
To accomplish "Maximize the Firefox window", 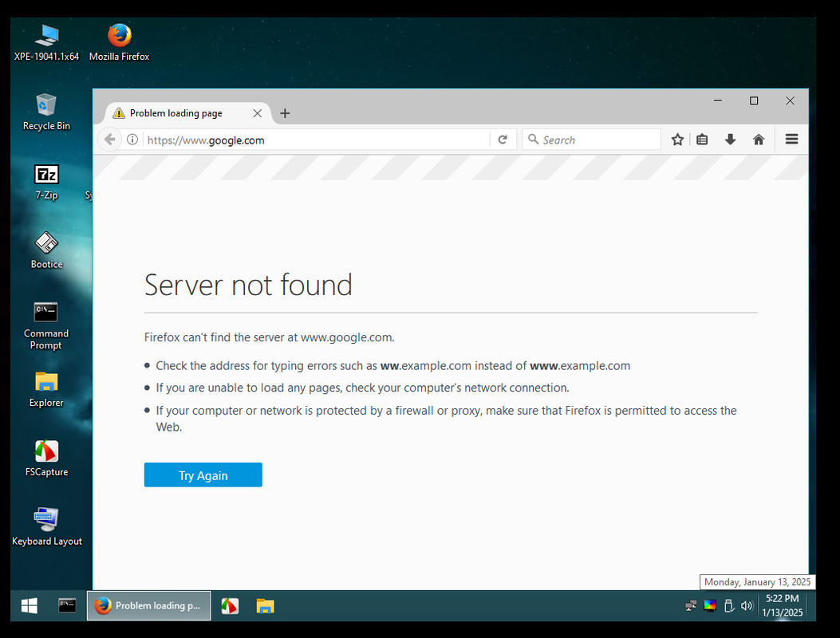I will click(x=754, y=100).
